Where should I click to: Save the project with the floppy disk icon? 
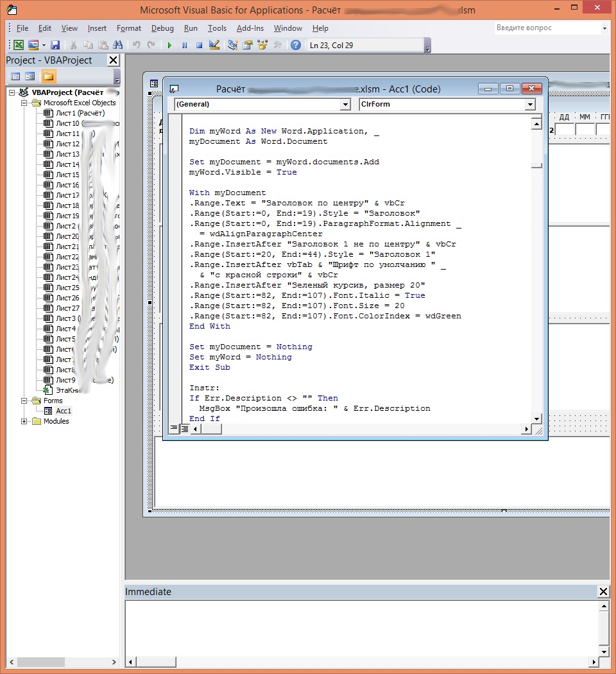click(55, 45)
